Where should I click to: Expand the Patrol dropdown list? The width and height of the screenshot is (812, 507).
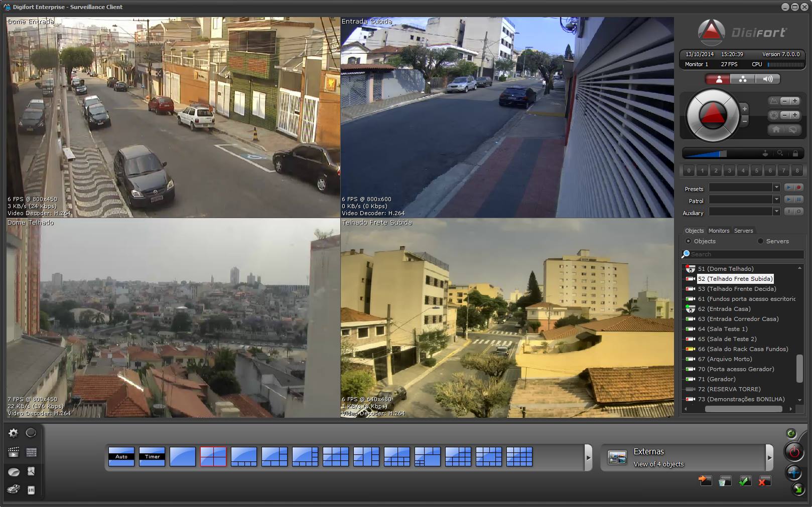click(x=776, y=200)
